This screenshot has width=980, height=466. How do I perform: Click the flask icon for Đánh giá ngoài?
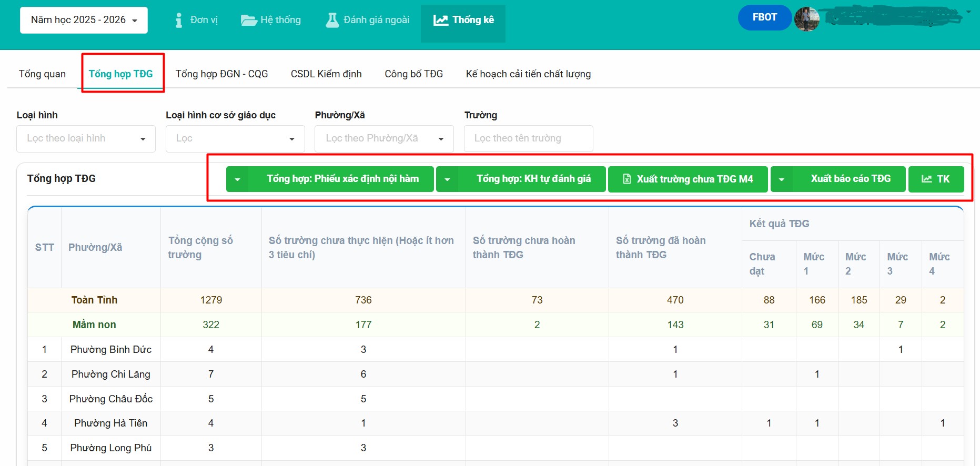coord(332,20)
